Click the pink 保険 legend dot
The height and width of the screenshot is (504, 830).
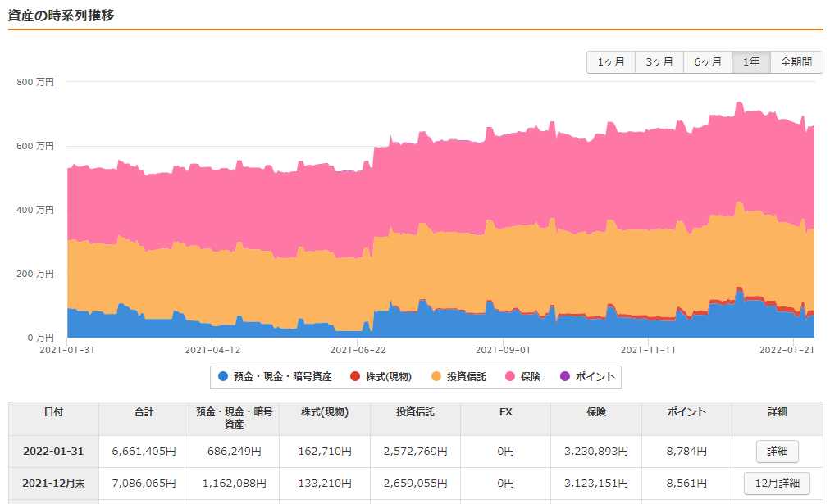point(509,377)
